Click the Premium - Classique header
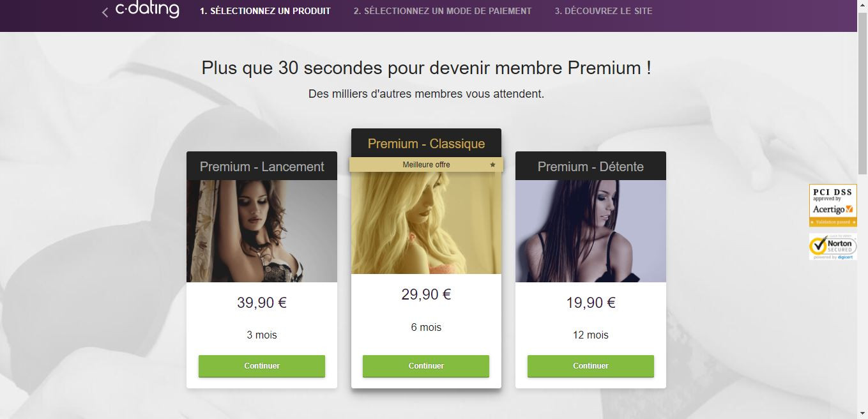The width and height of the screenshot is (868, 419). [426, 143]
